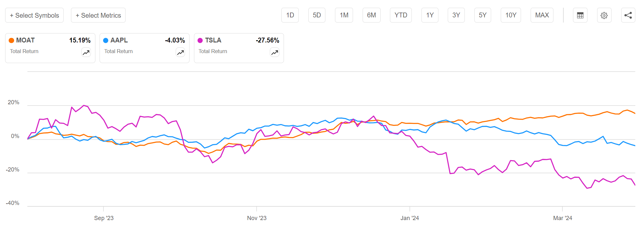Switch to the YTD range tab
Screen dimensions: 644x231
pyautogui.click(x=401, y=15)
